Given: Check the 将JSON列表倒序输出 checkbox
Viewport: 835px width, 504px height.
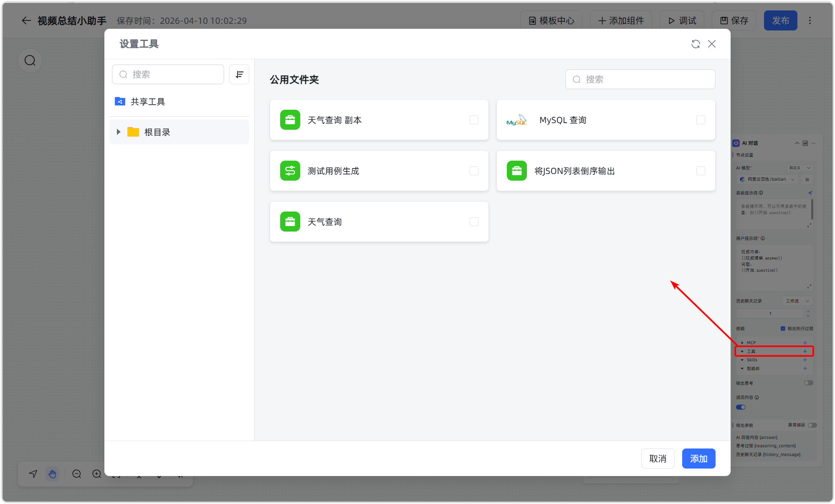Looking at the screenshot, I should tap(701, 171).
